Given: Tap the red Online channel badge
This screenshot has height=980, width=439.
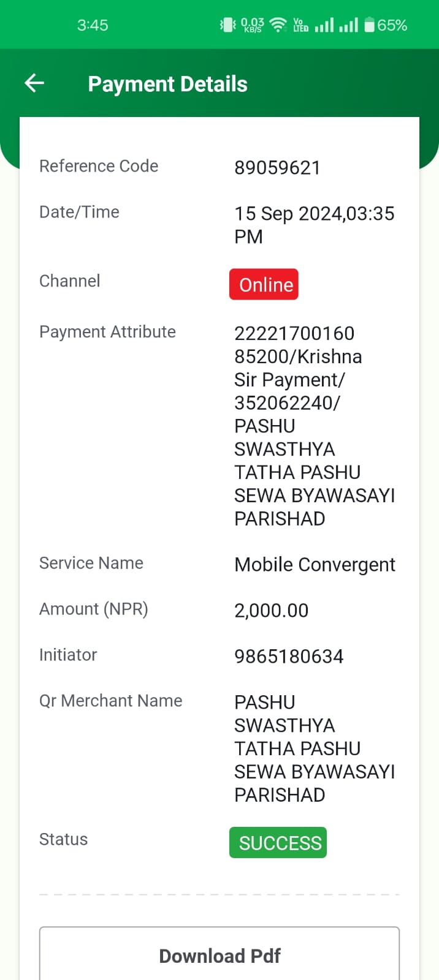Looking at the screenshot, I should 264,284.
